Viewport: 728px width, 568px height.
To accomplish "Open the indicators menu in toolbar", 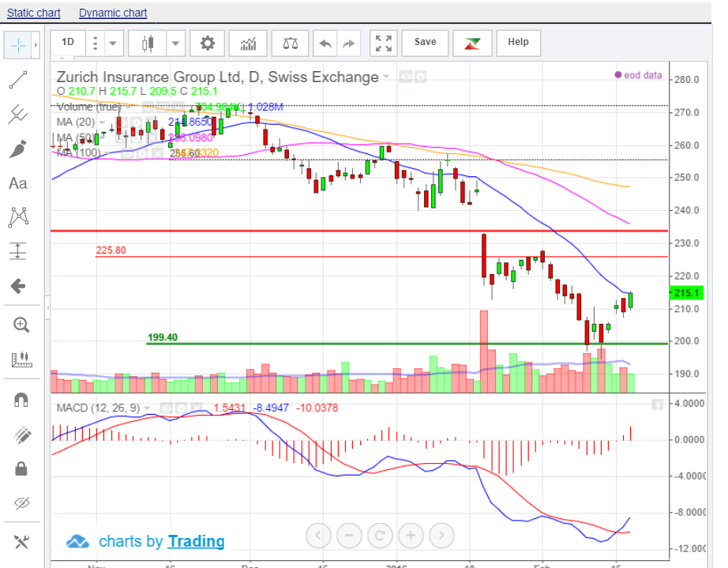I will tap(248, 43).
